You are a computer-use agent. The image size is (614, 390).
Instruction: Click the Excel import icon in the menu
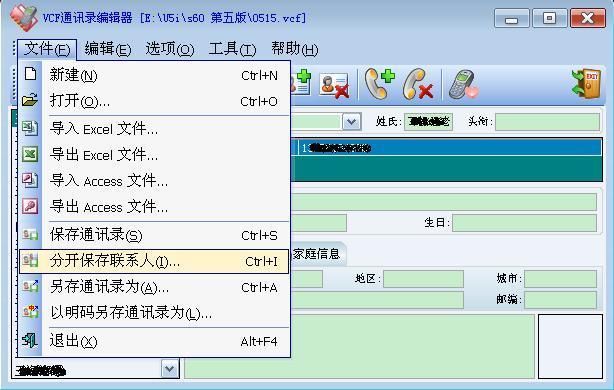click(30, 128)
